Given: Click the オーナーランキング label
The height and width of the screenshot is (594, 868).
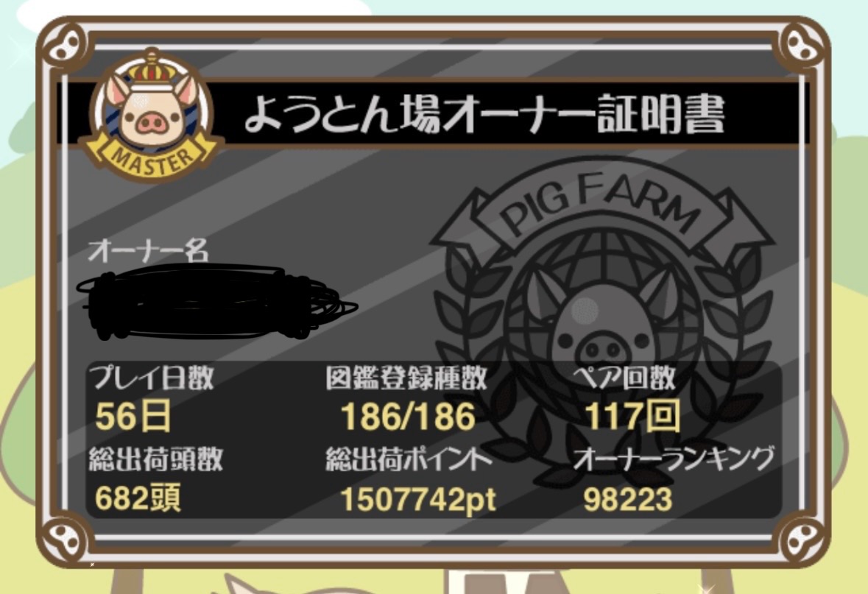Looking at the screenshot, I should tap(673, 459).
